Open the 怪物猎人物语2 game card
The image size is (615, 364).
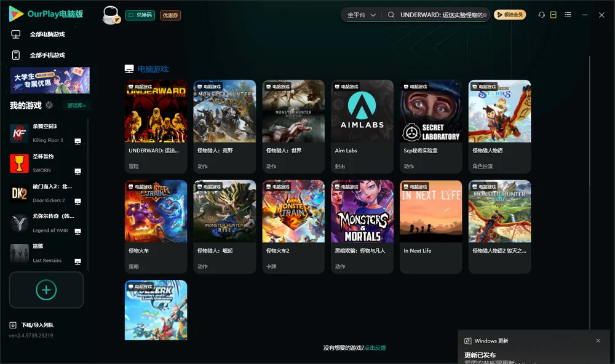click(x=499, y=226)
